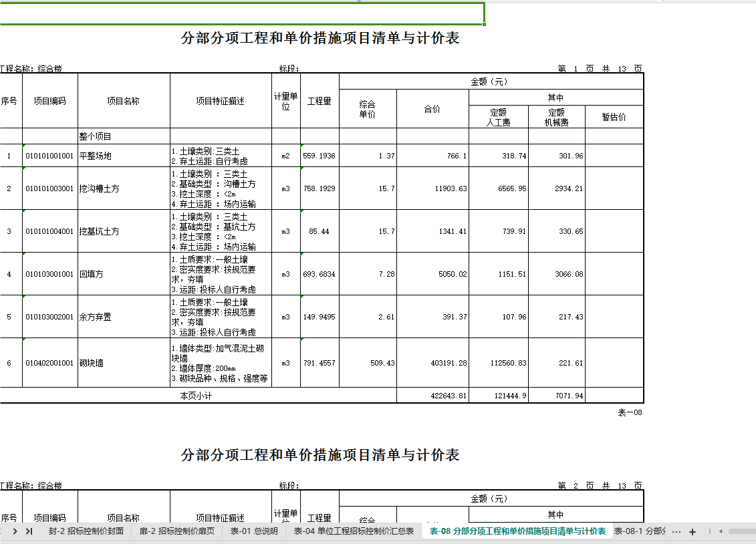This screenshot has width=756, height=544.
Task: Go to the next sheet tab arrow
Action: point(15,531)
